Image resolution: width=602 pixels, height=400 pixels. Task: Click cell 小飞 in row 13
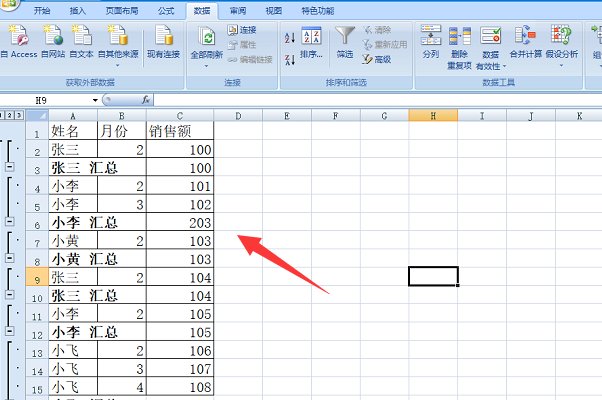click(x=73, y=350)
